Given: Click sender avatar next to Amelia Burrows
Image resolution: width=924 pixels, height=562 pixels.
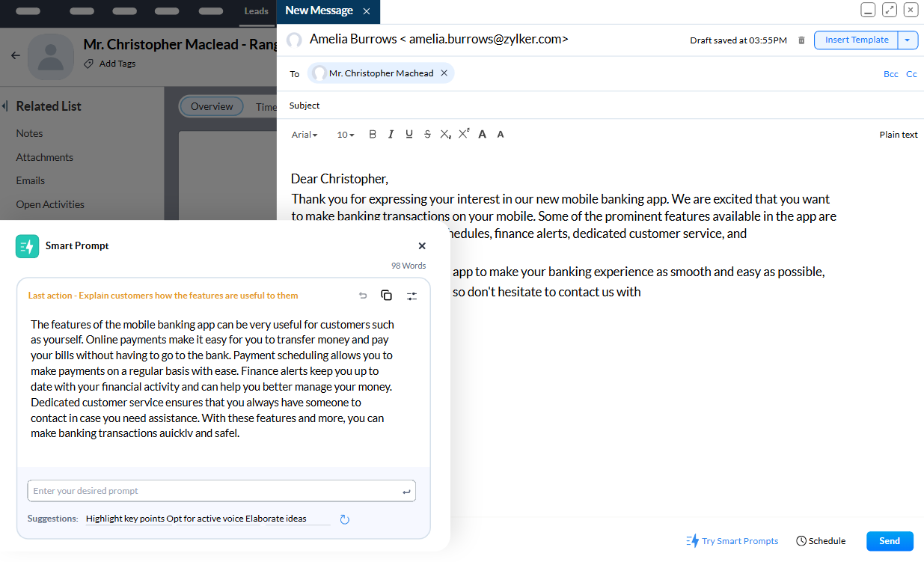Looking at the screenshot, I should coord(295,40).
